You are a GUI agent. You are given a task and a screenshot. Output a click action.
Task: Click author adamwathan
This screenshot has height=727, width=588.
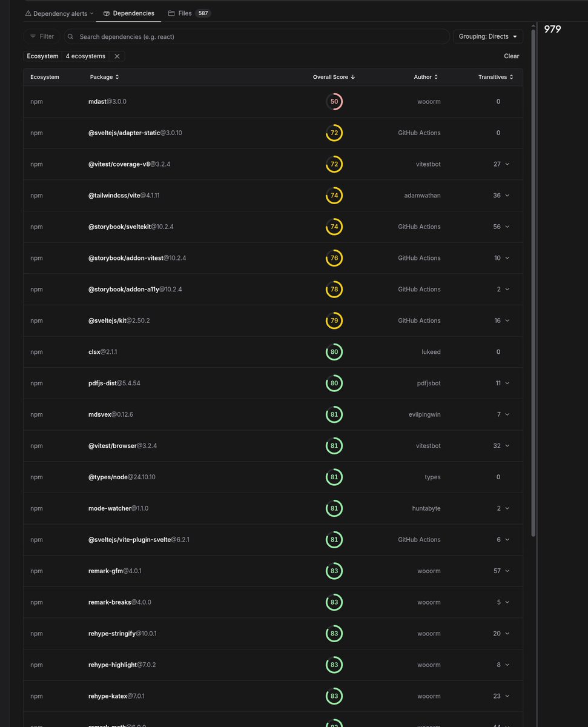pyautogui.click(x=422, y=196)
